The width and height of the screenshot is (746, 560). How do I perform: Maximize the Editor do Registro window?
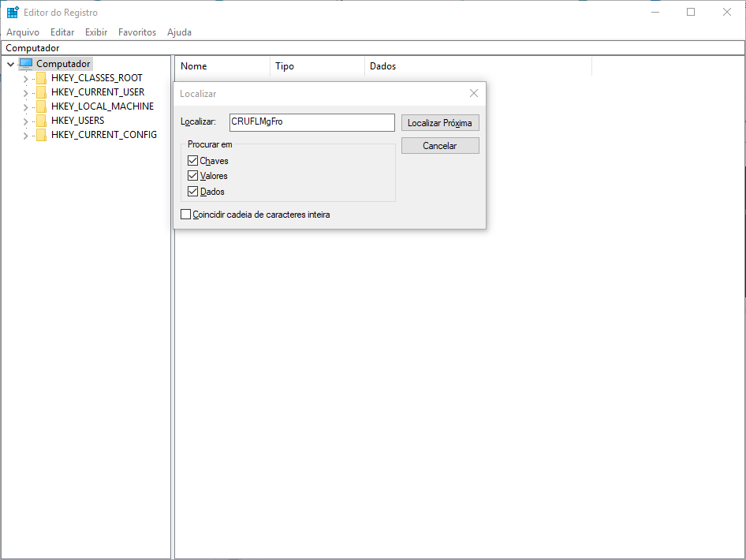click(691, 12)
